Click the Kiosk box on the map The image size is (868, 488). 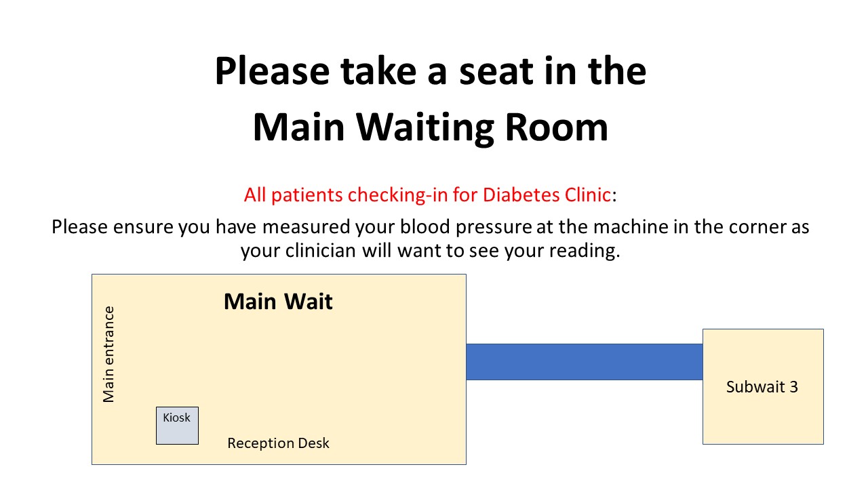177,426
